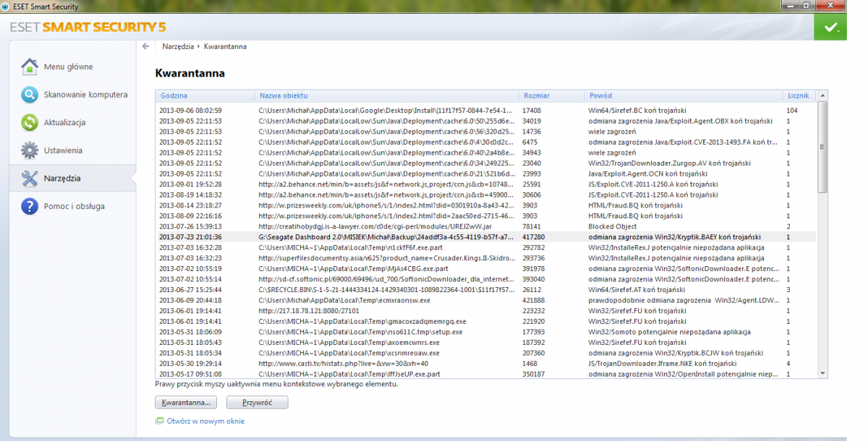
Task: Select the Java/Exploit.CVE-2013-1493.FA row
Action: pyautogui.click(x=486, y=142)
